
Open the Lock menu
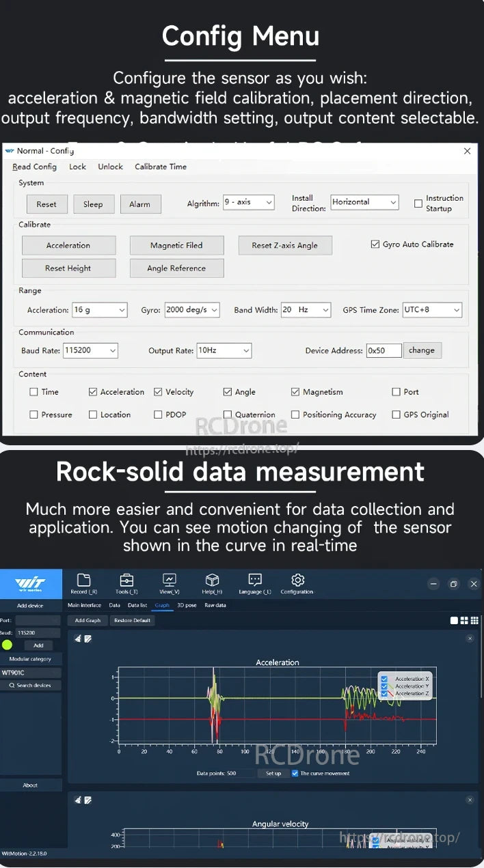point(77,167)
